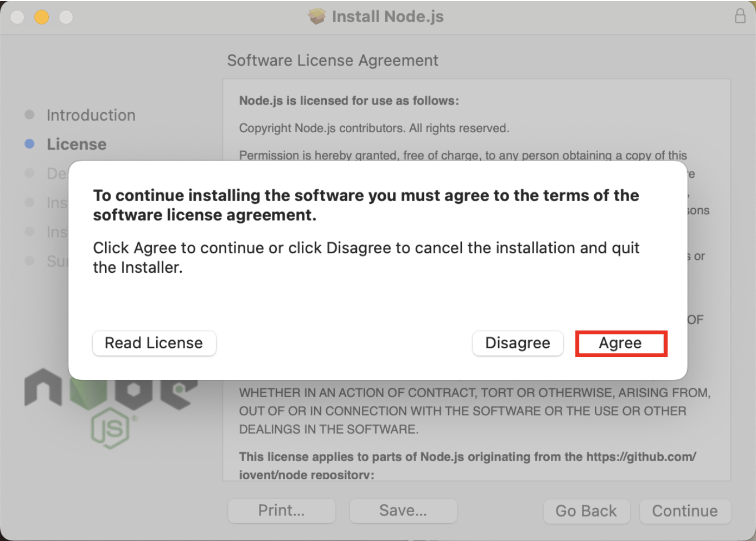Agree to the software license terms
This screenshot has height=541, width=756.
click(x=621, y=343)
